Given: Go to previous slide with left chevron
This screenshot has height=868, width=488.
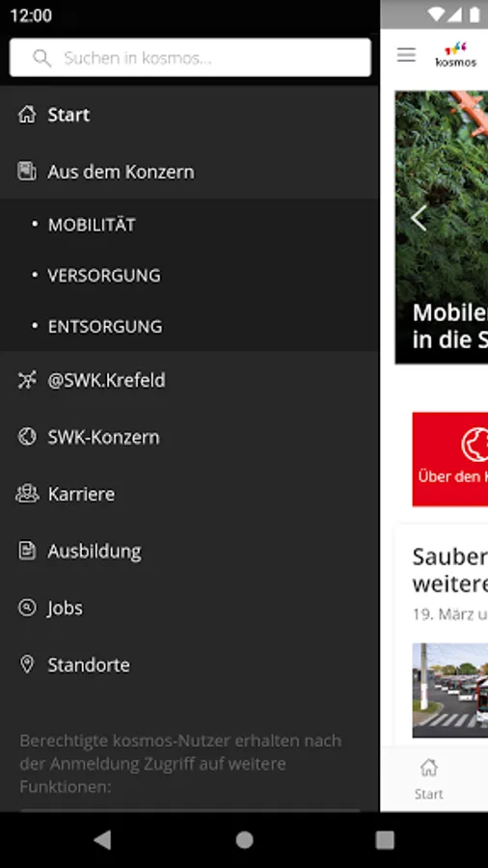Looking at the screenshot, I should pyautogui.click(x=419, y=218).
